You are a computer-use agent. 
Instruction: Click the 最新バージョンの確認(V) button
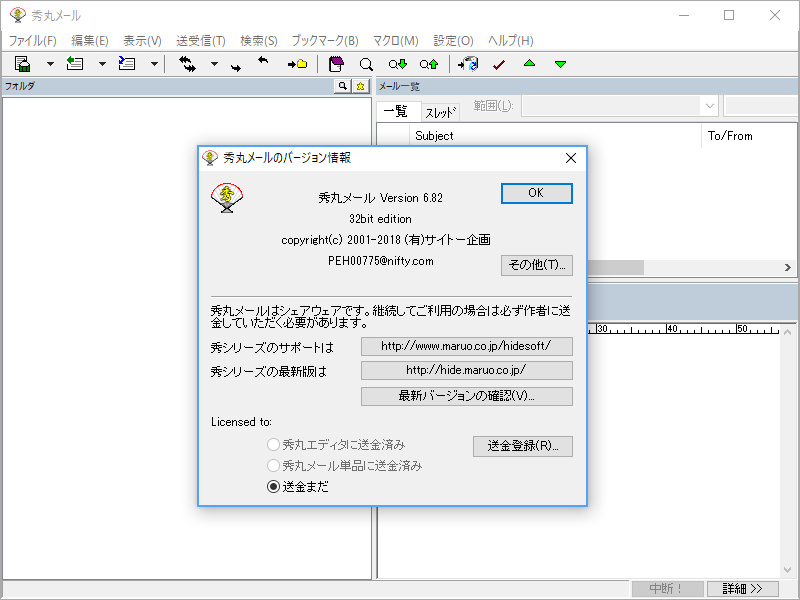(x=467, y=396)
